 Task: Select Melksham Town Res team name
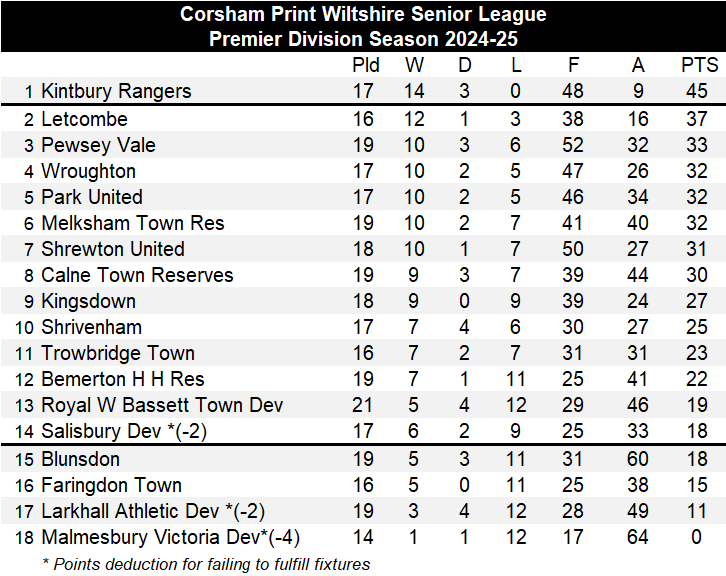tap(132, 223)
